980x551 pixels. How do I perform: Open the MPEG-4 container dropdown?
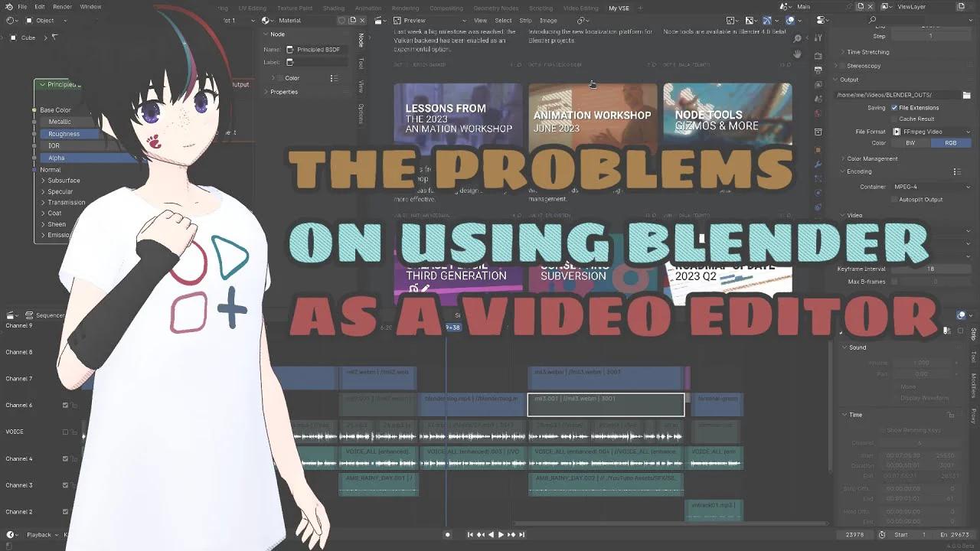[931, 187]
